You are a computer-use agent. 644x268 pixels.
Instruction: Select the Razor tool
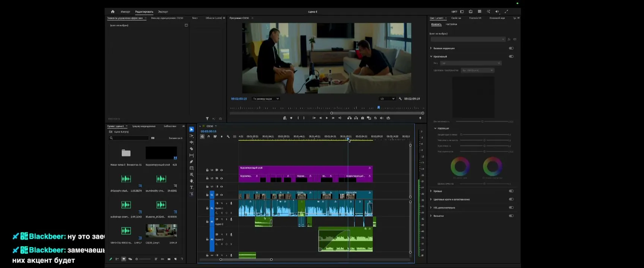(x=192, y=149)
